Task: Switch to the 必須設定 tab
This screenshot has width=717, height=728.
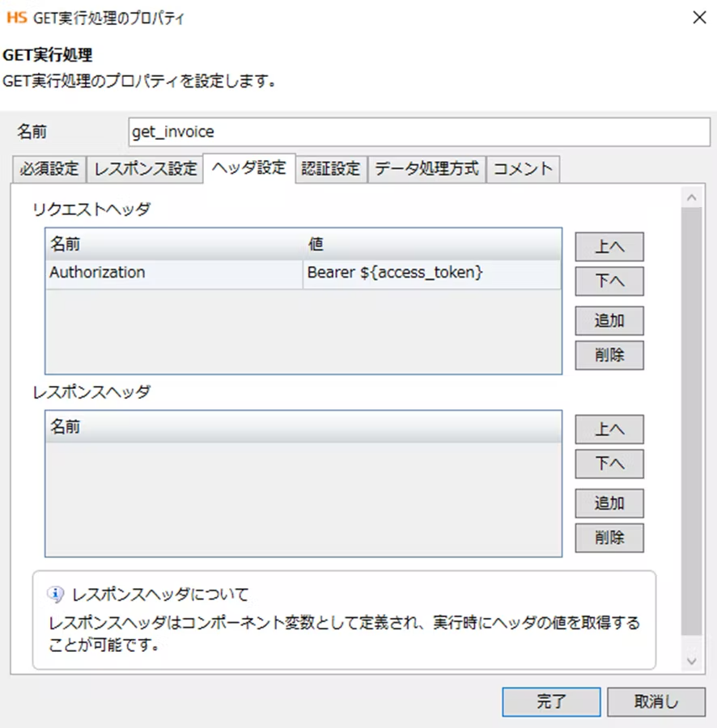Action: 49,169
